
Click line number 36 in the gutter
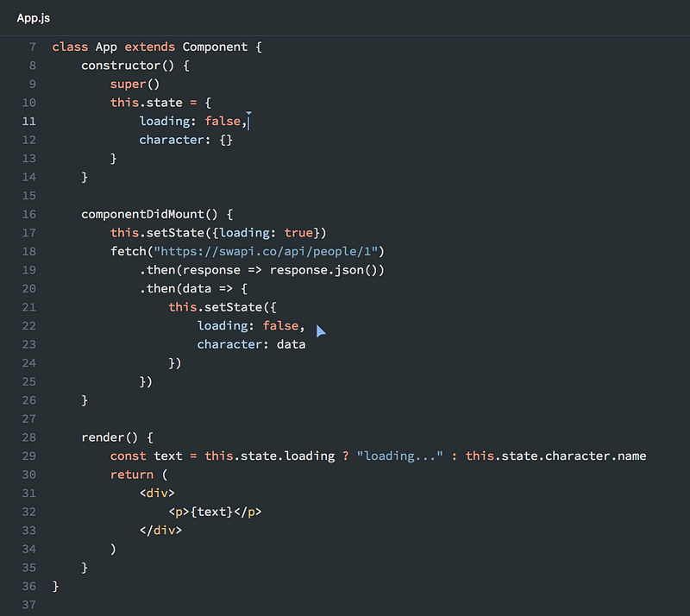pos(29,586)
